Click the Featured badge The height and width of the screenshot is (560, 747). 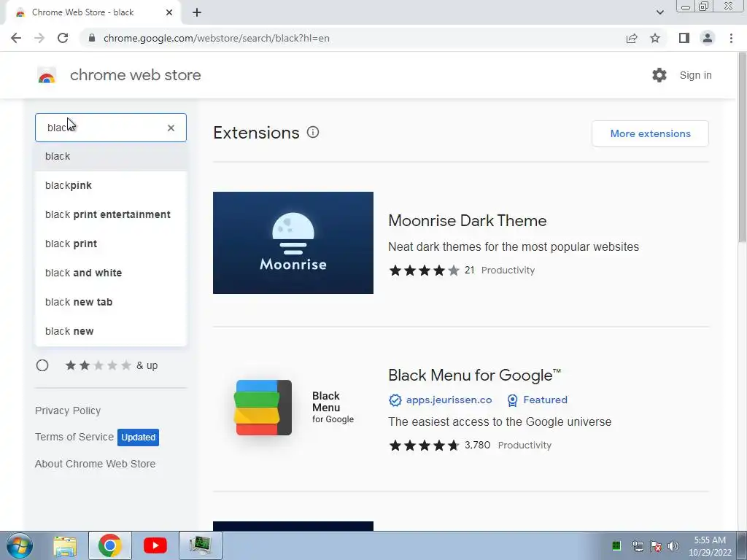[x=538, y=400]
